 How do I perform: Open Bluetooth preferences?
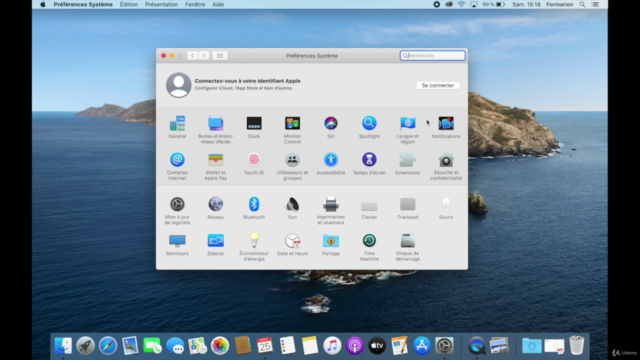(254, 204)
